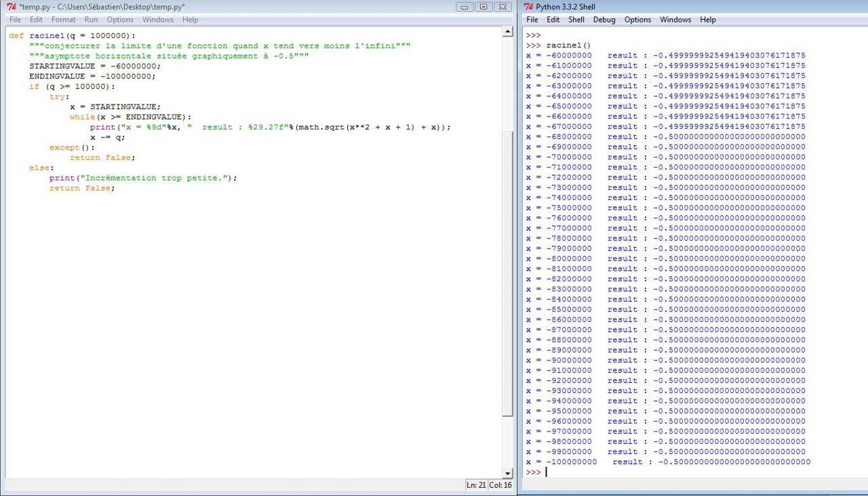Click the 'while(x >= ENDINGVALUE):' line
The height and width of the screenshot is (496, 868).
130,117
